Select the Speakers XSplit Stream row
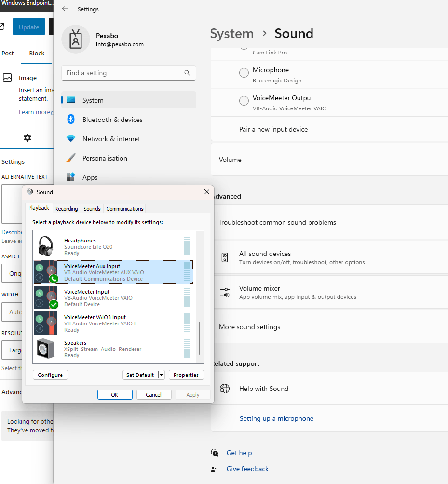This screenshot has width=448, height=484. pyautogui.click(x=113, y=349)
